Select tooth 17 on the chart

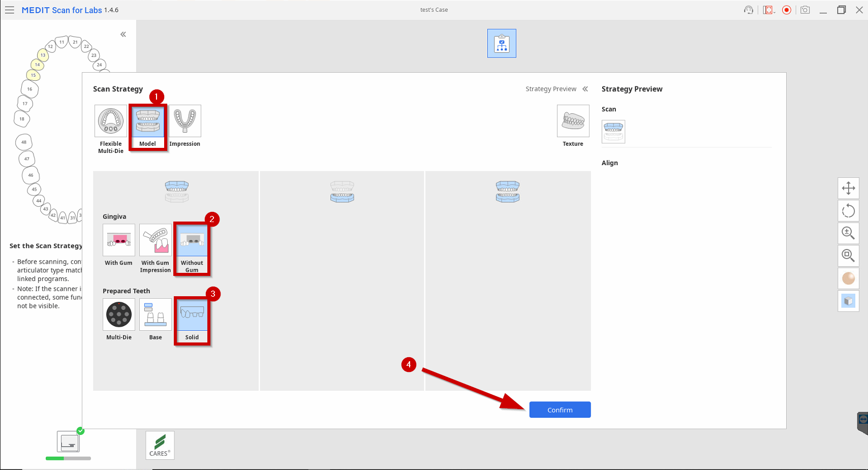25,104
